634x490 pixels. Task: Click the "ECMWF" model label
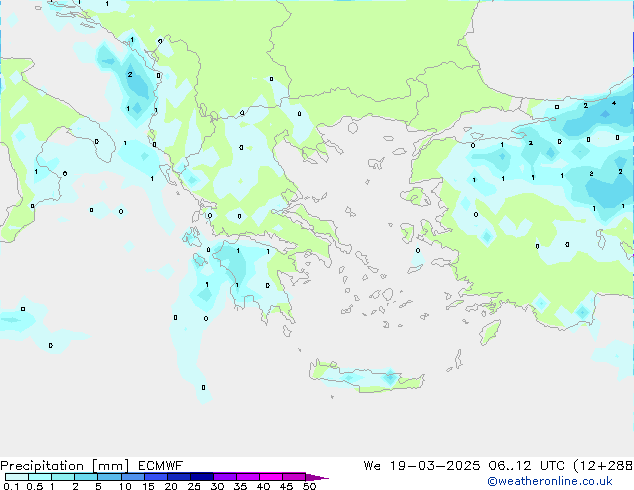coord(161,466)
